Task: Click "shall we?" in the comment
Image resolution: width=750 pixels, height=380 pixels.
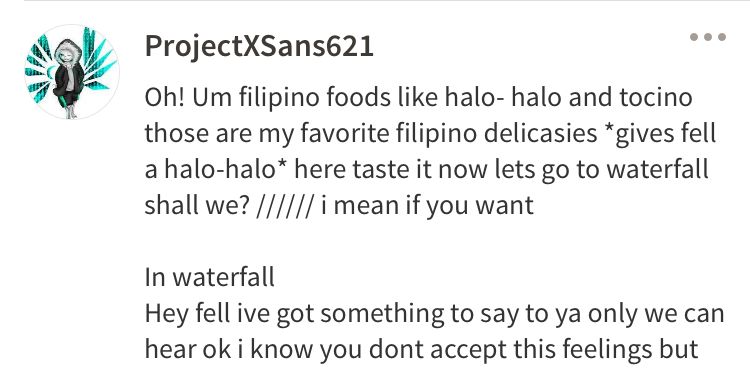Action: point(197,206)
